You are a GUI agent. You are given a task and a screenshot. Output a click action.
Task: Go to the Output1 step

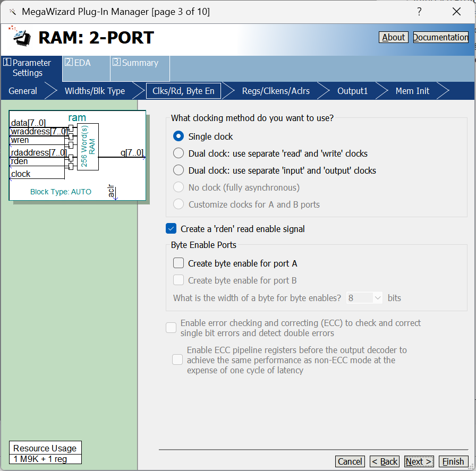(x=352, y=91)
